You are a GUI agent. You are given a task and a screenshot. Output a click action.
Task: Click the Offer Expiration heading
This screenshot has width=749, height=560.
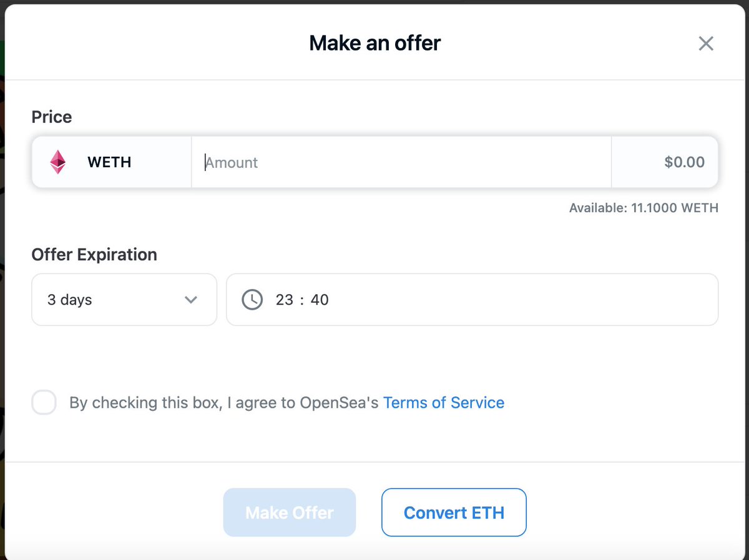[x=94, y=255]
